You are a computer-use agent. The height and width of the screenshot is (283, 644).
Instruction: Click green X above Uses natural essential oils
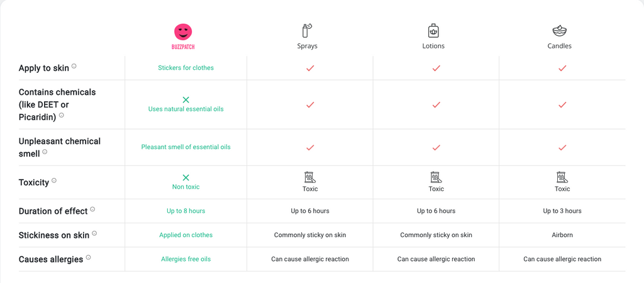click(186, 100)
